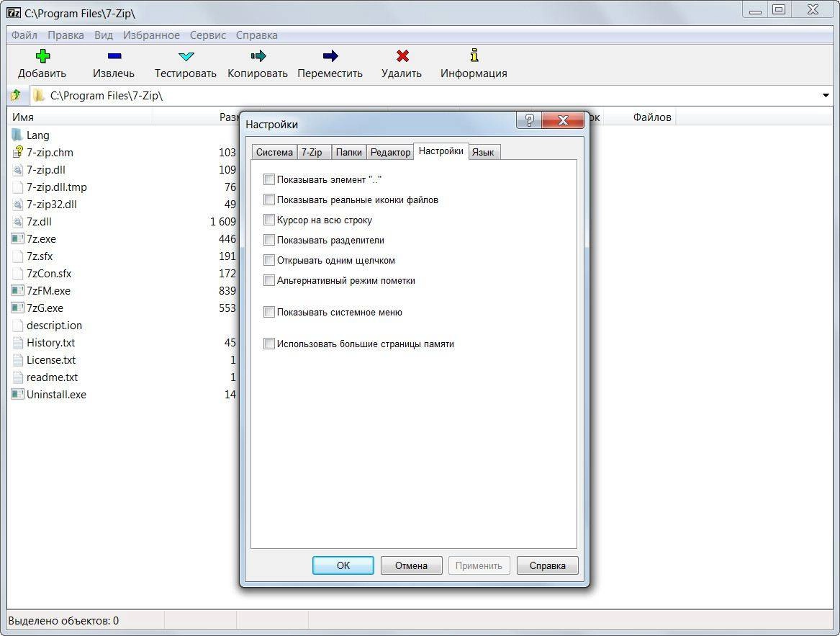Select the 7zCon.sfx file name
Viewport: 840px width, 636px height.
(x=49, y=274)
